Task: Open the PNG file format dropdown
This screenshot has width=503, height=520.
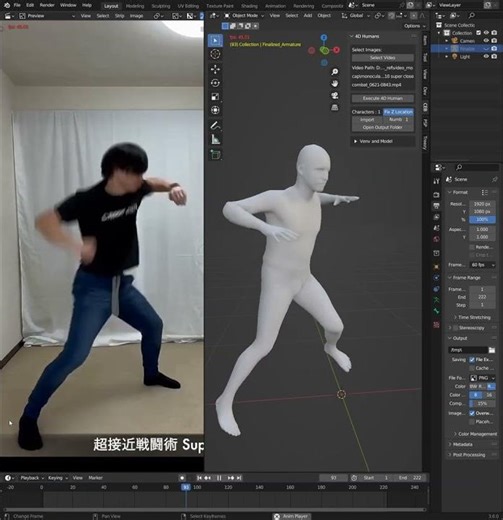Action: coord(482,378)
